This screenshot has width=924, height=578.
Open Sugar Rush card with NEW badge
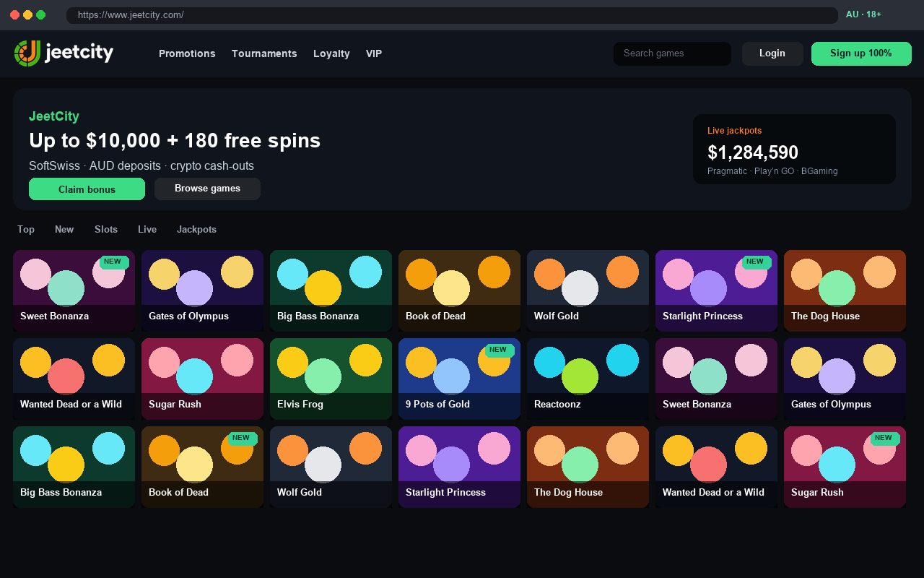[845, 467]
